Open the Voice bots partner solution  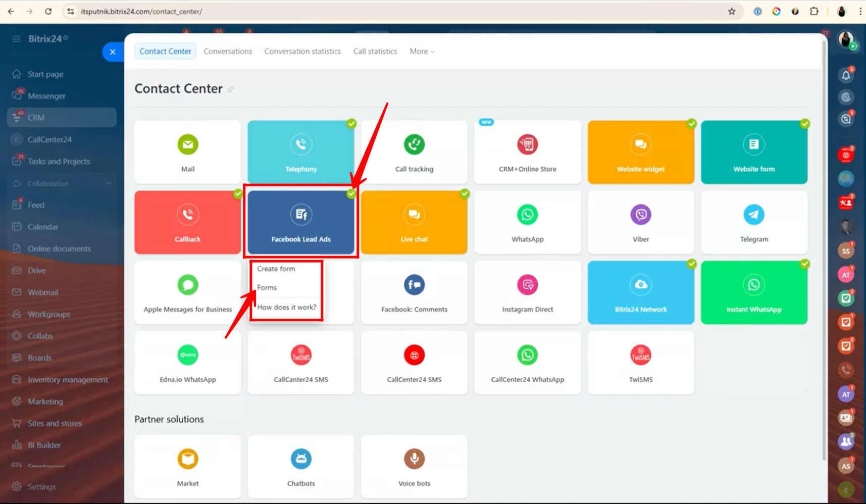click(x=414, y=467)
